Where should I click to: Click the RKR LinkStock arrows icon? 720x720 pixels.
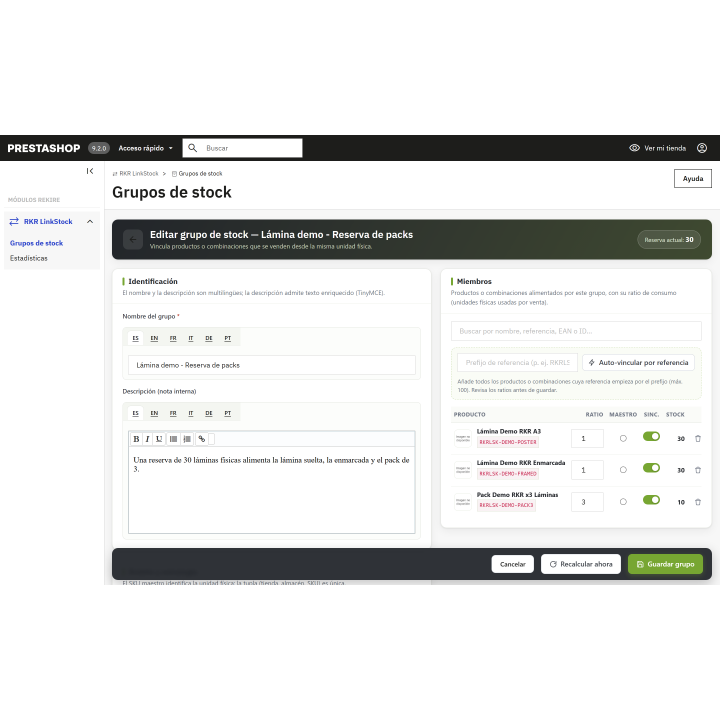tap(14, 221)
